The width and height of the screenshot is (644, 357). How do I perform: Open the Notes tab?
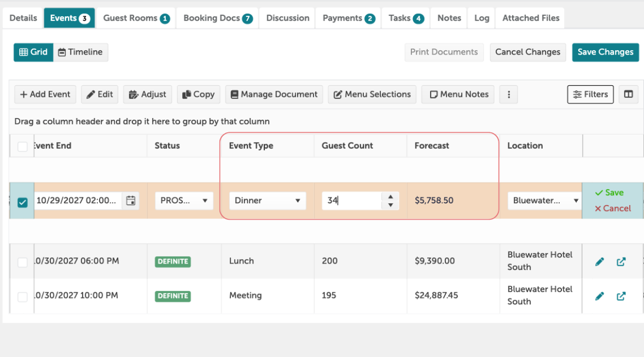[x=449, y=18]
